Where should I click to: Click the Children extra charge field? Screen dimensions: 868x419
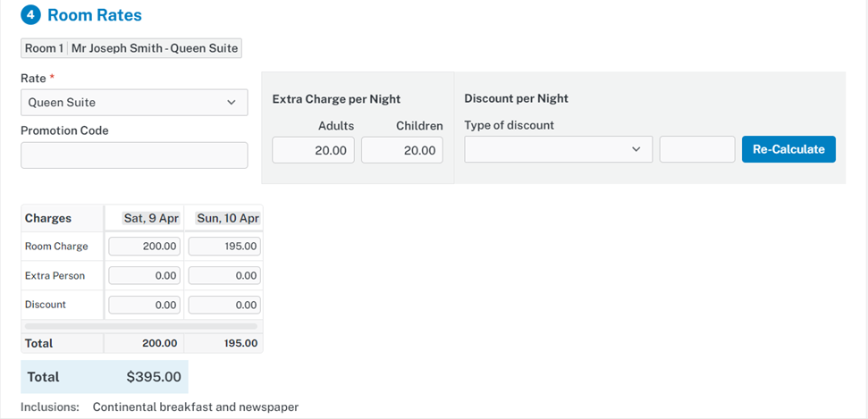(x=402, y=150)
